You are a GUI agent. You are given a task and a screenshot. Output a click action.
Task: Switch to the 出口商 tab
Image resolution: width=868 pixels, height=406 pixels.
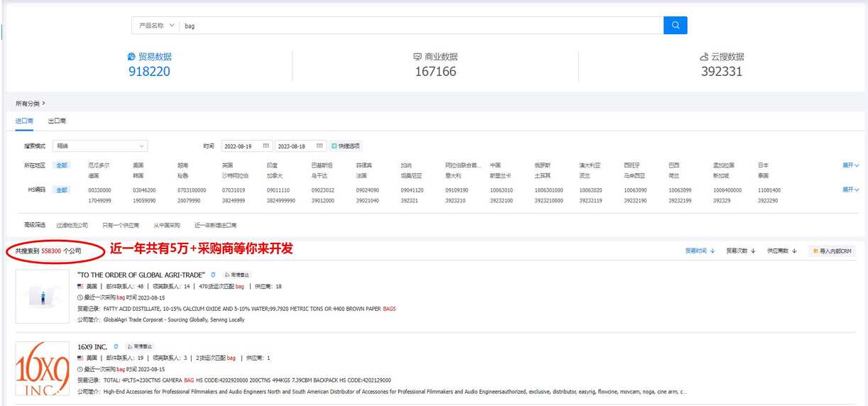[57, 121]
